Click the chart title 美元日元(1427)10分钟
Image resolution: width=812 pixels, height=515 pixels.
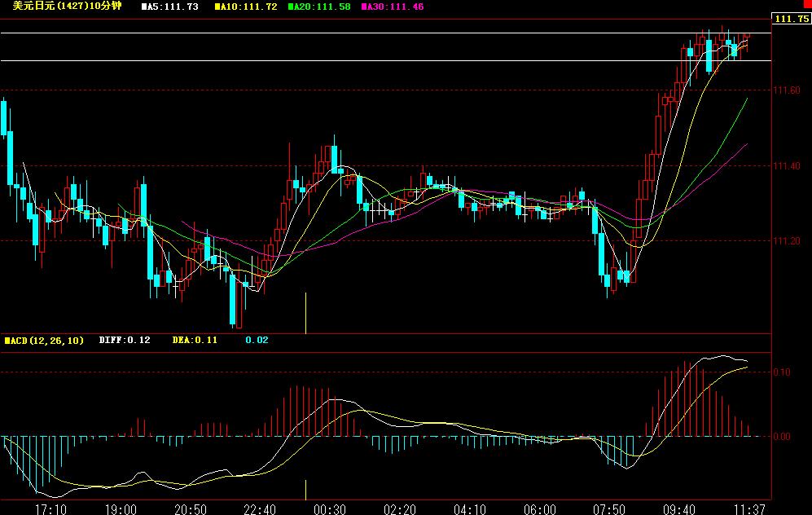coord(68,7)
